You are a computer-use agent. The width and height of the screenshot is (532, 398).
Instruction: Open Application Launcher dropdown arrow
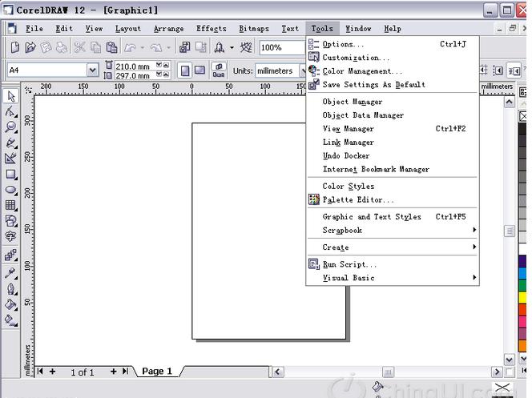pyautogui.click(x=232, y=47)
